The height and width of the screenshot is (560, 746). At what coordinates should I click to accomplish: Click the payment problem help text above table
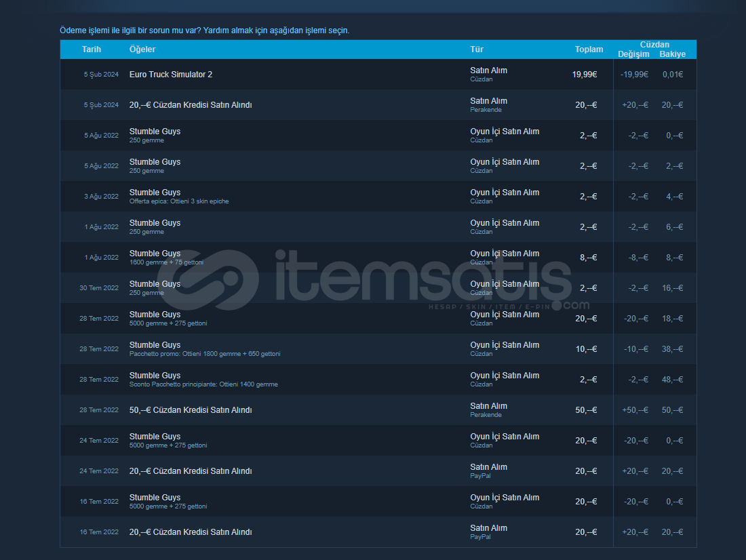205,31
